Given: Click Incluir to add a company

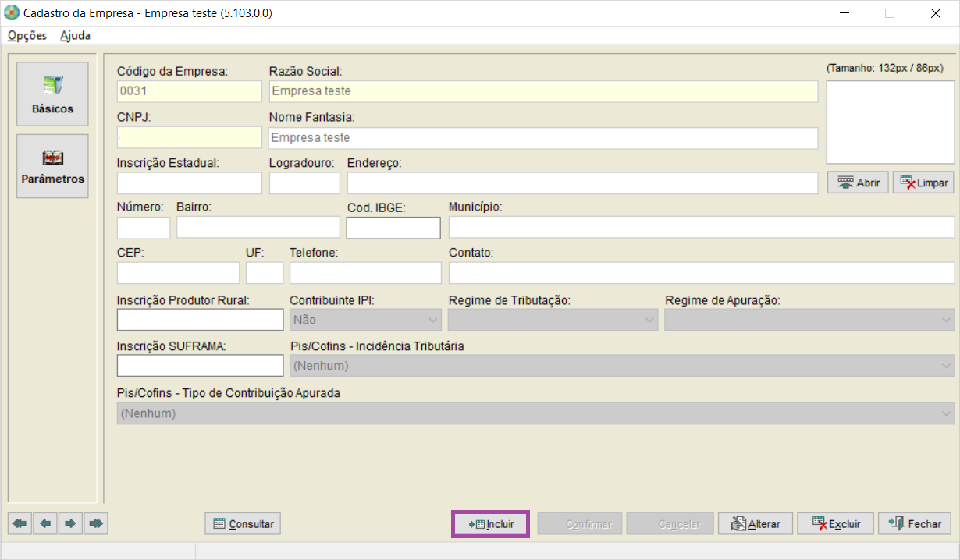Looking at the screenshot, I should point(491,524).
